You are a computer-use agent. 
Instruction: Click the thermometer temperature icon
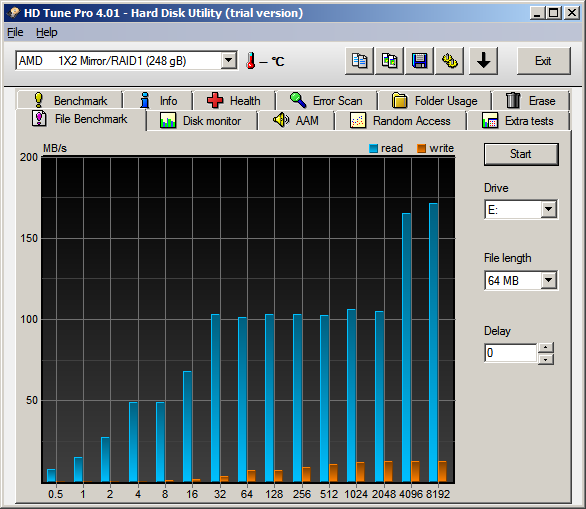(x=251, y=61)
